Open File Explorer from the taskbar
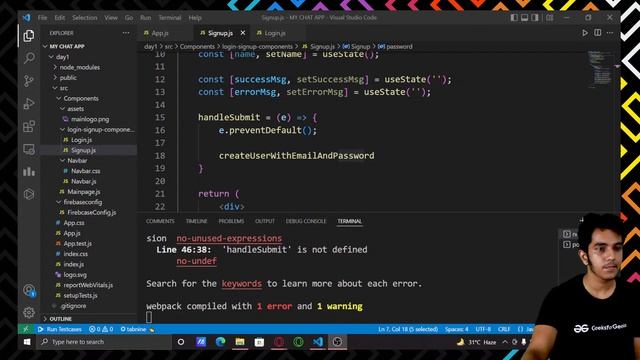 click(x=240, y=342)
